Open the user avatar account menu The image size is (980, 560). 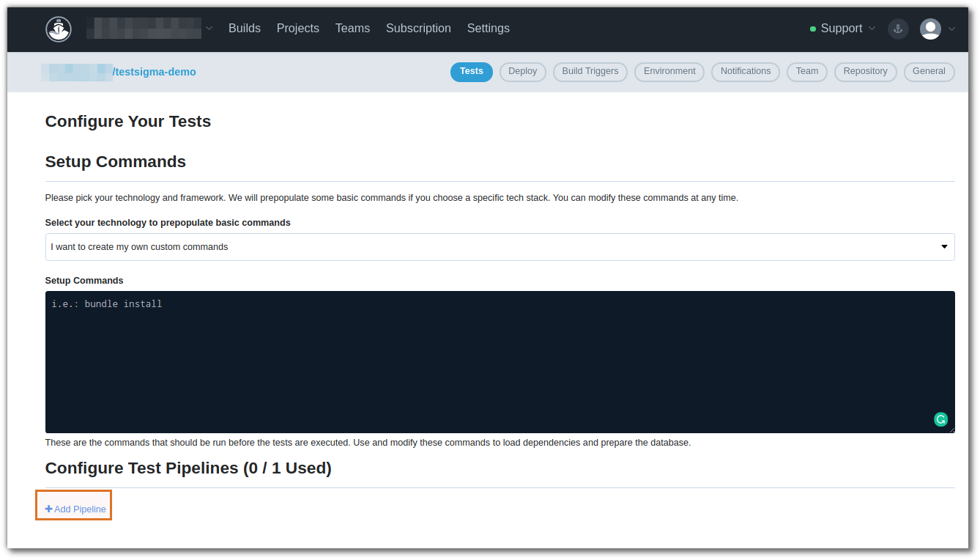point(929,29)
